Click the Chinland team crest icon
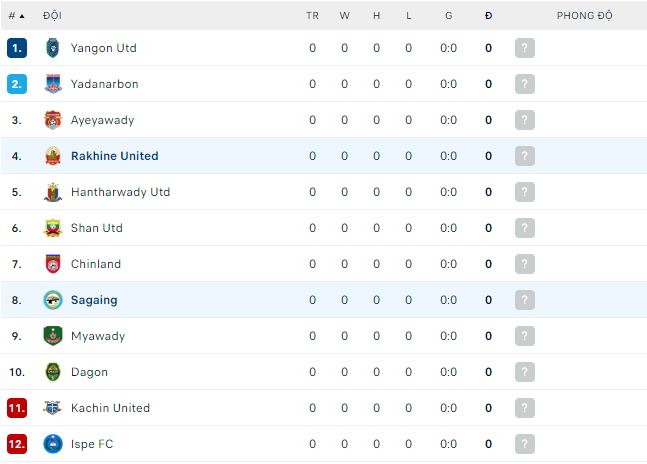 [53, 264]
